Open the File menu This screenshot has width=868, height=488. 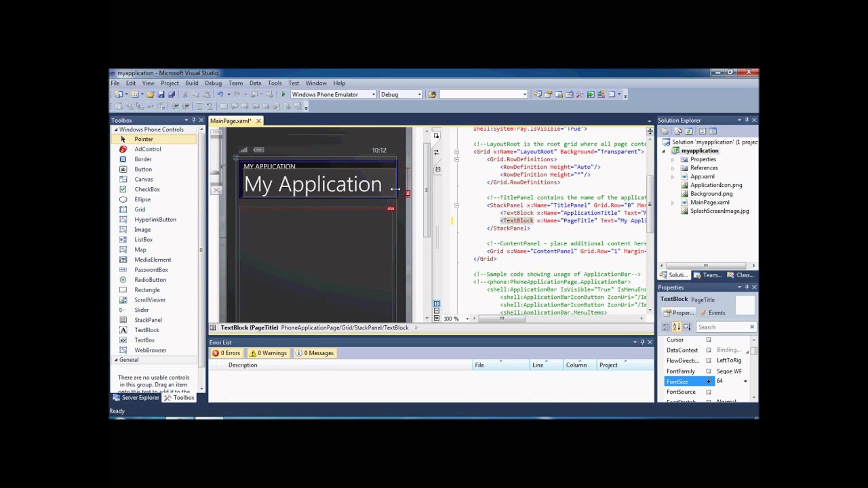click(115, 83)
